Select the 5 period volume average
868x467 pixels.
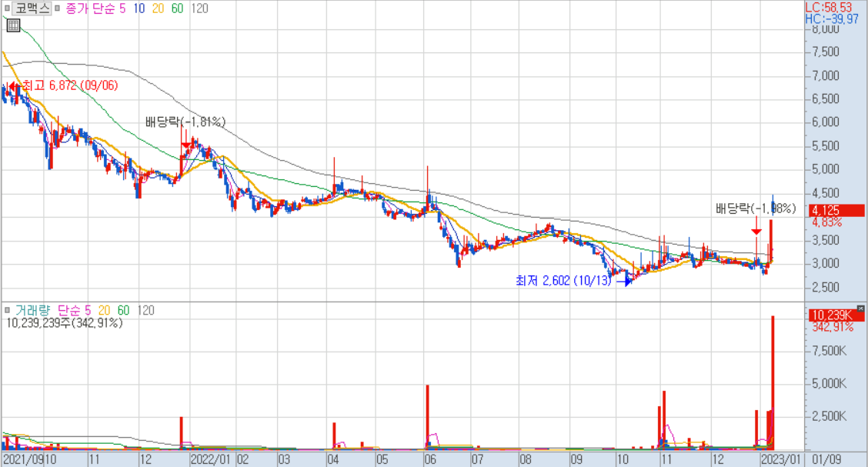(88, 310)
